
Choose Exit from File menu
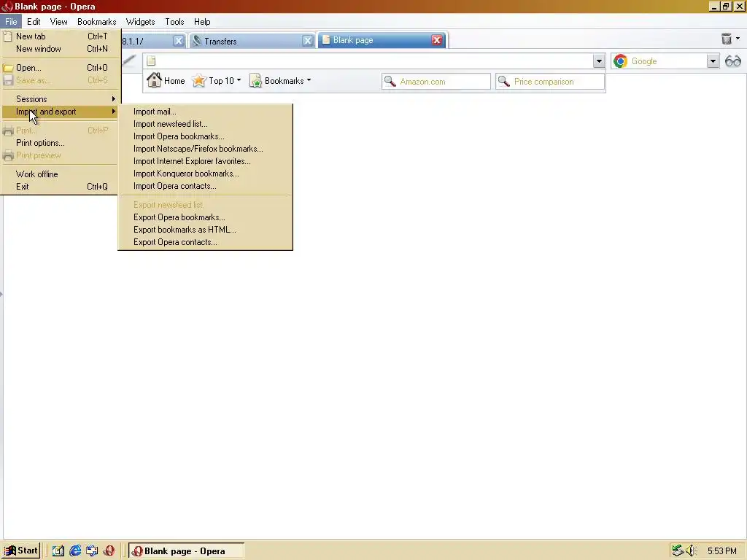point(60,187)
